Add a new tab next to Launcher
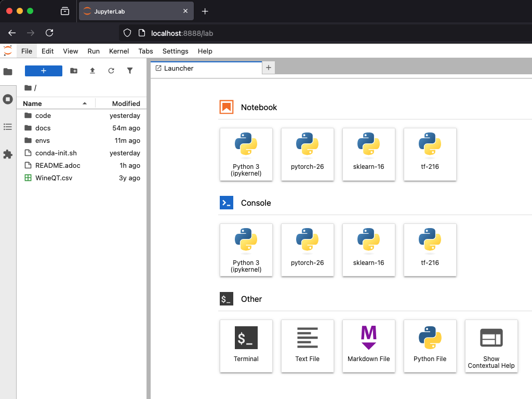The image size is (532, 399). pos(269,68)
